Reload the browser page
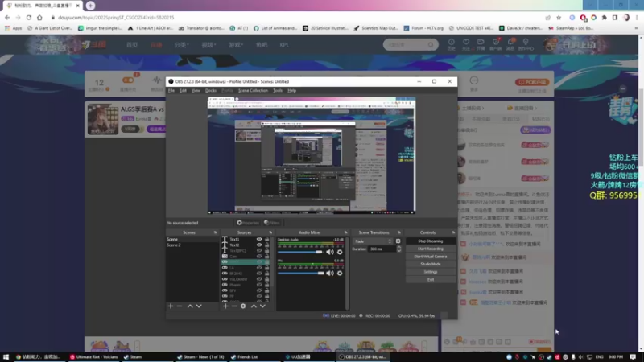 click(x=29, y=18)
